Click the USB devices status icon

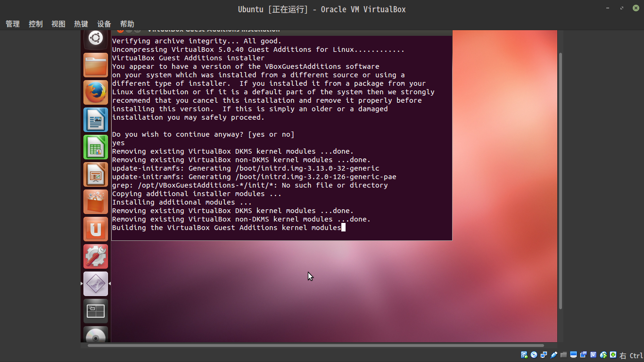click(x=554, y=355)
